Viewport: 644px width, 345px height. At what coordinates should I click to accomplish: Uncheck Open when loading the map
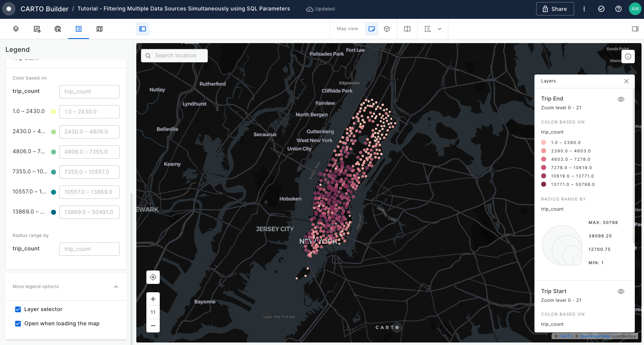tap(18, 324)
